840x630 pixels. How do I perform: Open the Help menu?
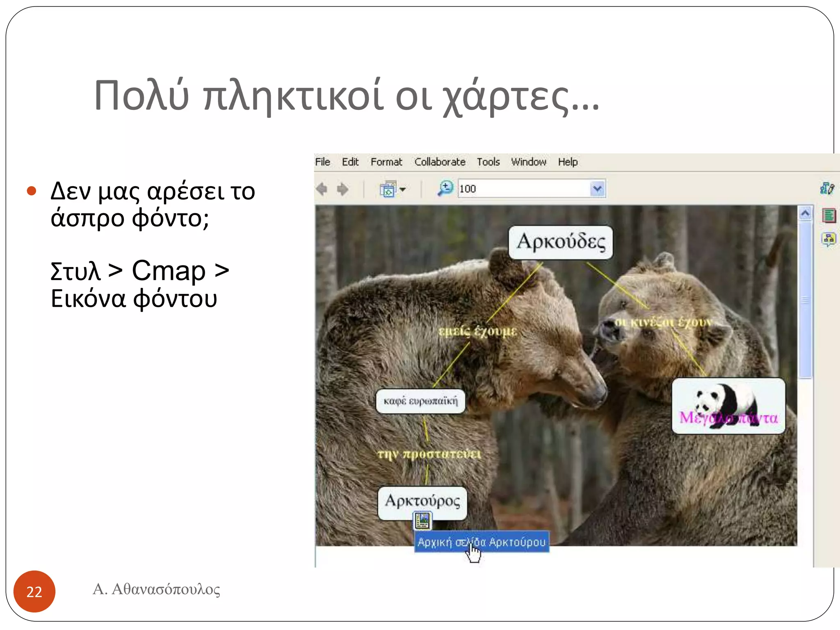pos(567,162)
